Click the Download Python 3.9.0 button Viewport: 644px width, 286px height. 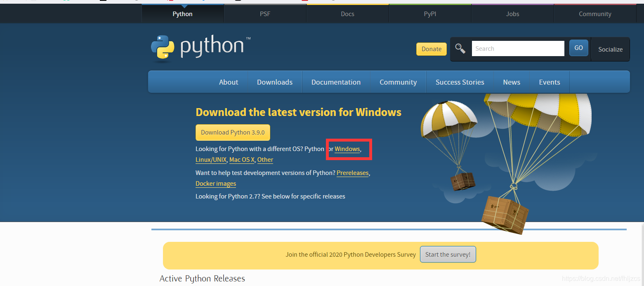(x=233, y=132)
